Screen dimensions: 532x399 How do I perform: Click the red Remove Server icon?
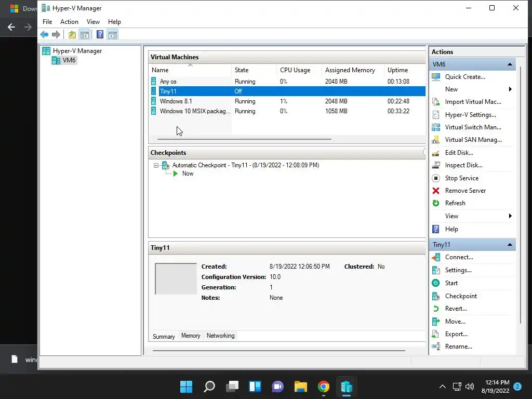pos(436,191)
